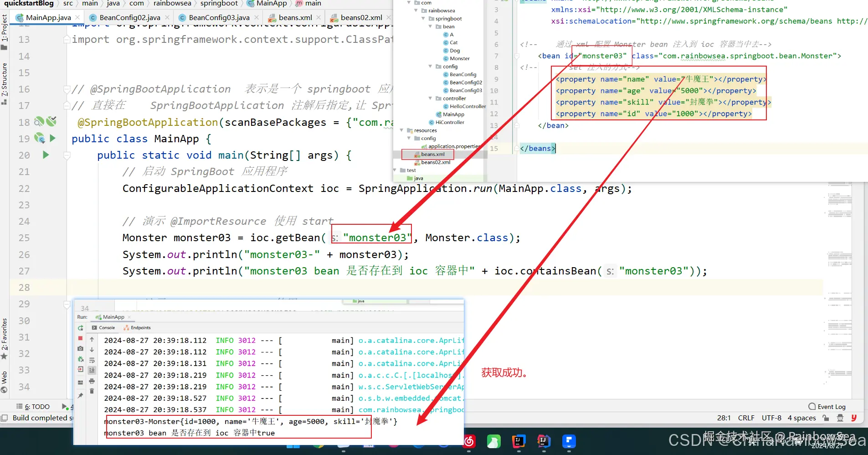Collapse the rainbowsea package in project tree

click(x=416, y=10)
